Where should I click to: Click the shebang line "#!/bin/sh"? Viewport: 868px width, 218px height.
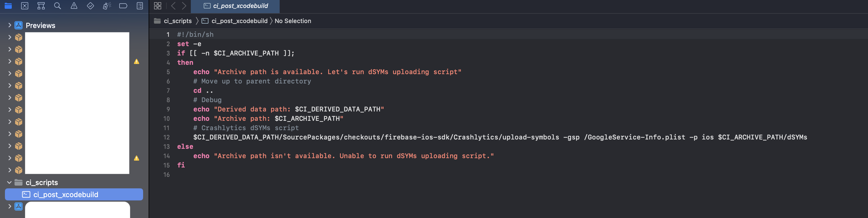195,34
